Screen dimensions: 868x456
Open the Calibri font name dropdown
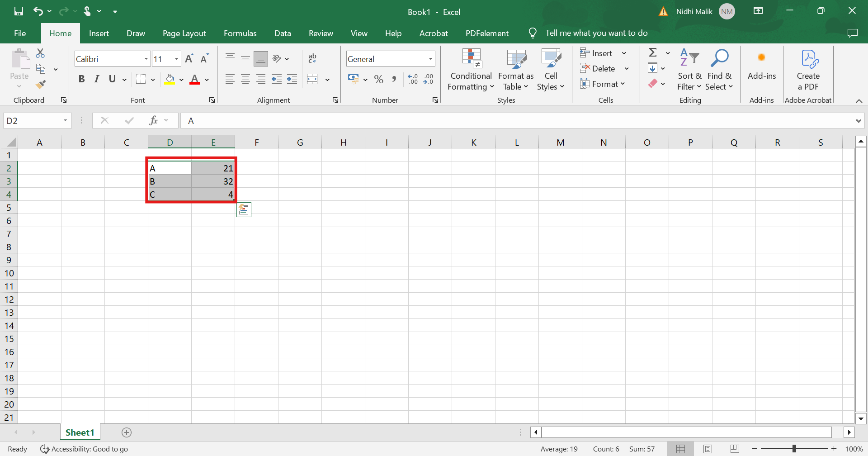(x=146, y=59)
